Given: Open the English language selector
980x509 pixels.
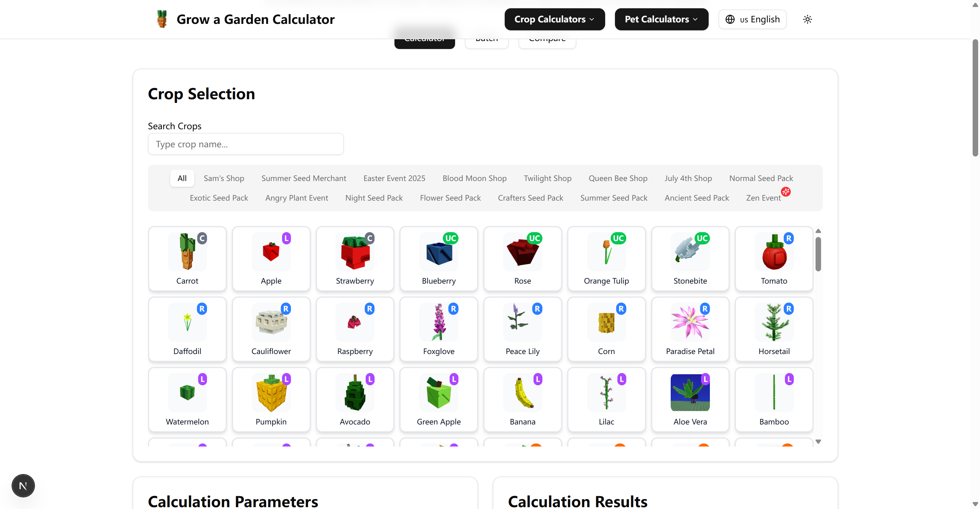Looking at the screenshot, I should [752, 19].
